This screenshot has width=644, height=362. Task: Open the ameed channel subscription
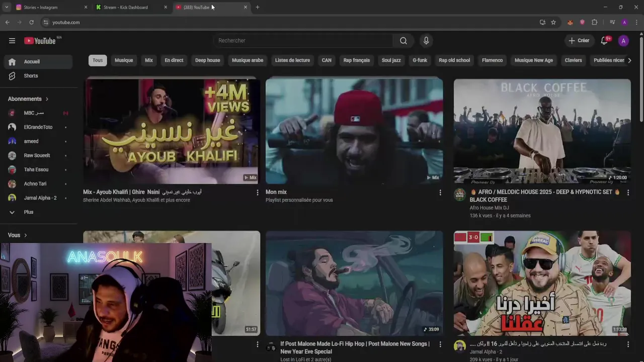38,141
